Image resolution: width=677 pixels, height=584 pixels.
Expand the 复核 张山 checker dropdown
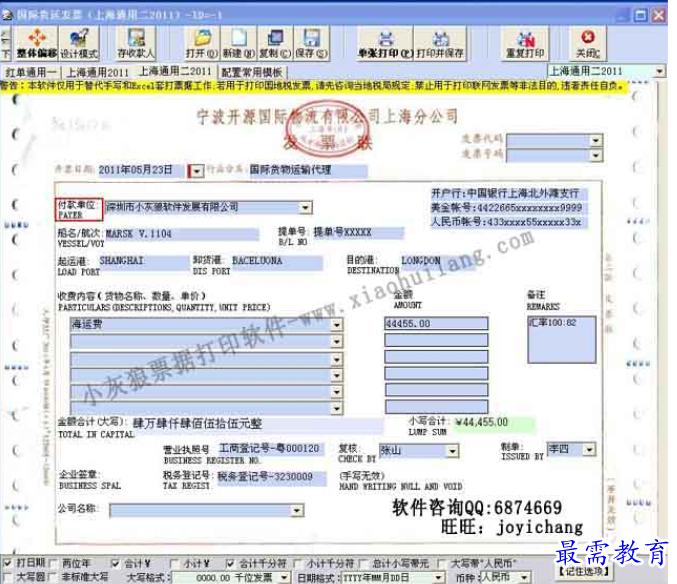tap(452, 451)
